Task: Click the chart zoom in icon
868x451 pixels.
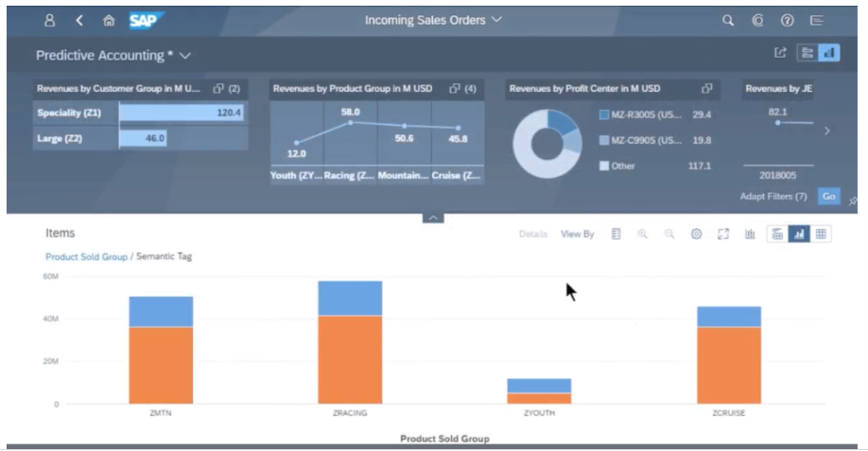Action: (x=642, y=234)
